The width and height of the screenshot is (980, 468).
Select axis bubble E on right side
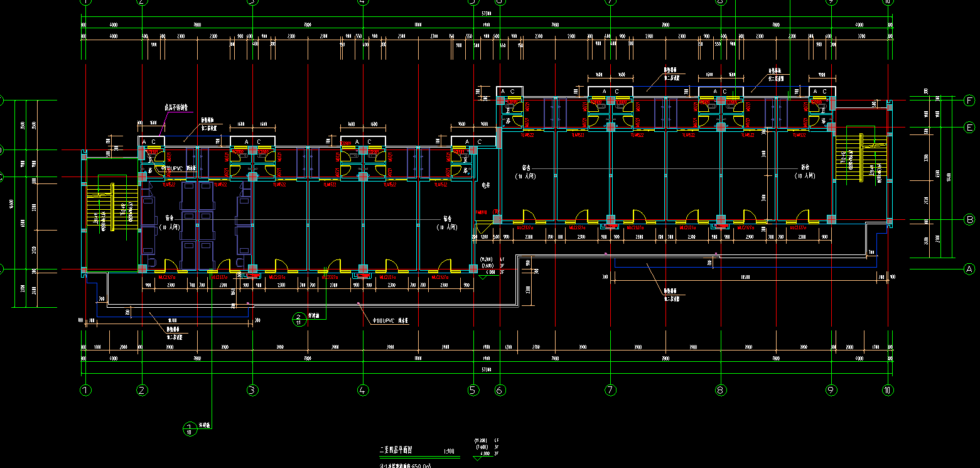pos(969,128)
